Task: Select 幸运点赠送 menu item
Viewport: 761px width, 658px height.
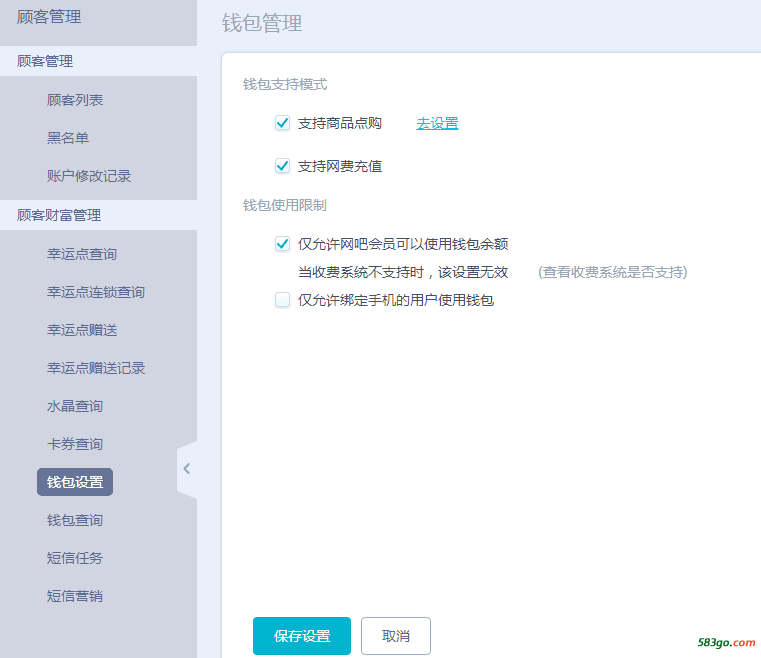Action: coord(82,330)
